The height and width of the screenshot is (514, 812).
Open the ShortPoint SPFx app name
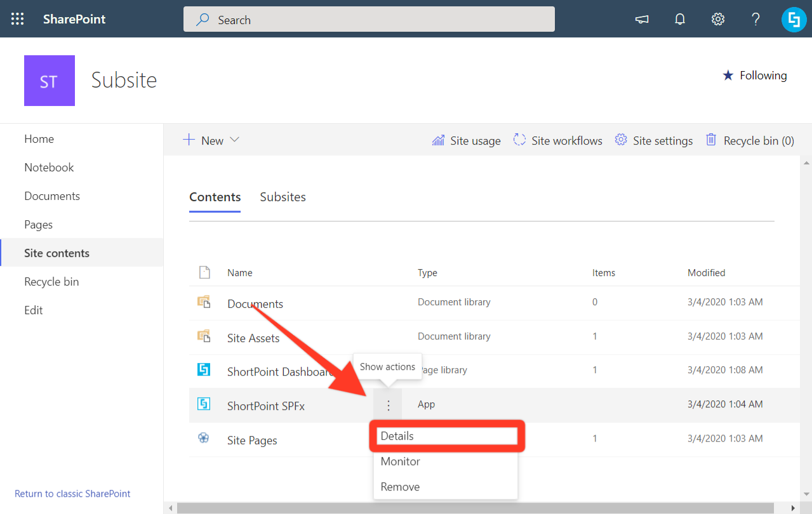266,406
